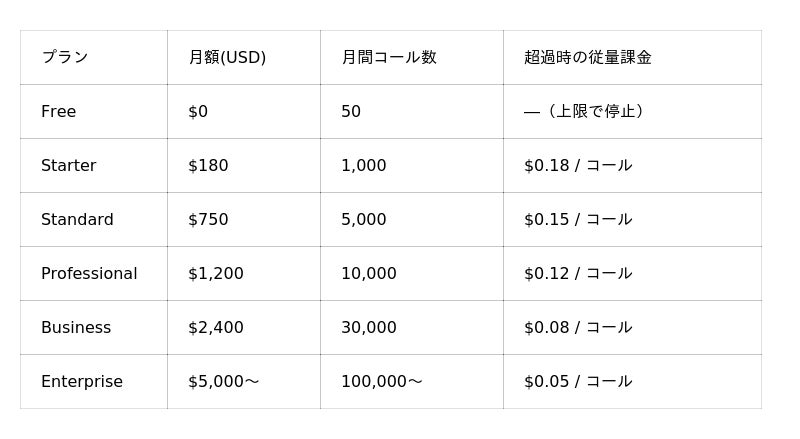Click the $5,000〜 Enterprise price

223,381
